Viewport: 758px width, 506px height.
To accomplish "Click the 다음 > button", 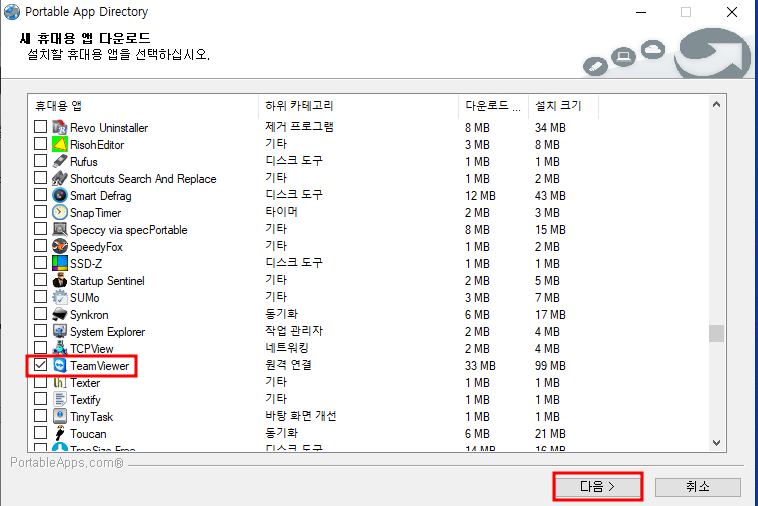I will coord(598,487).
